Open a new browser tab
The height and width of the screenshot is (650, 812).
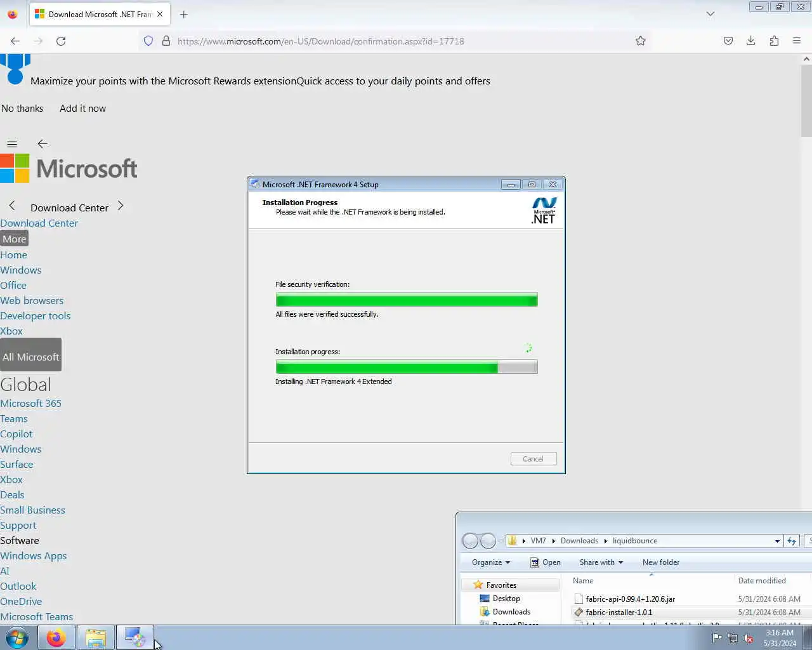[x=184, y=14]
